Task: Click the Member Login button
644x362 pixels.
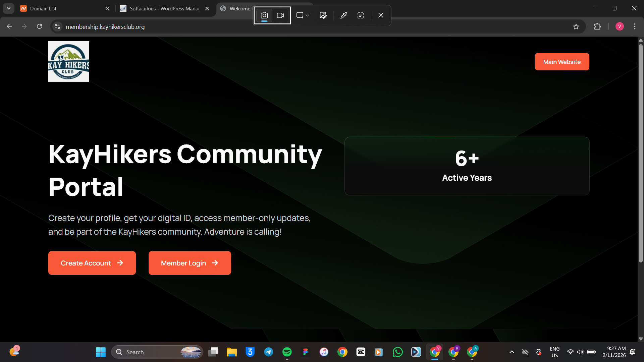Action: (x=190, y=263)
